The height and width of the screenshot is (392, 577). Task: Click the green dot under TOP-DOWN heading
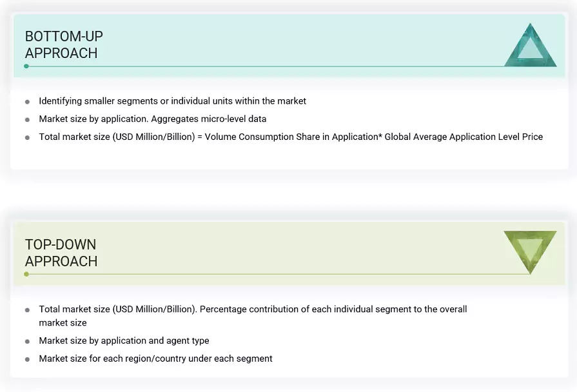25,274
